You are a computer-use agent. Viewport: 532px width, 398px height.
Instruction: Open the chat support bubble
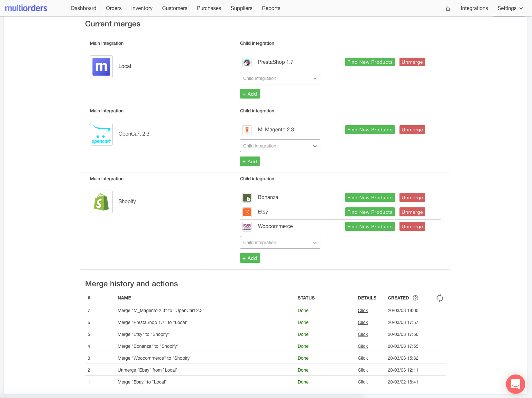[x=515, y=384]
